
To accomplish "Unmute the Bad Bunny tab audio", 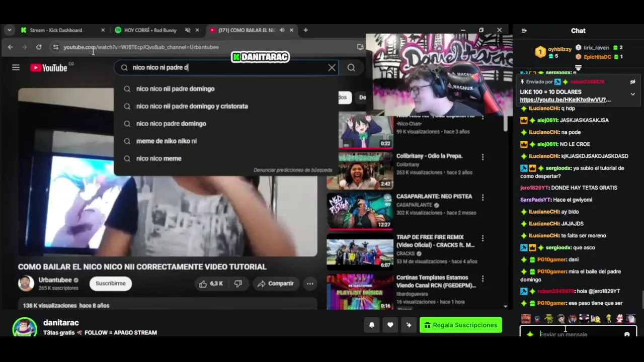I will click(188, 30).
